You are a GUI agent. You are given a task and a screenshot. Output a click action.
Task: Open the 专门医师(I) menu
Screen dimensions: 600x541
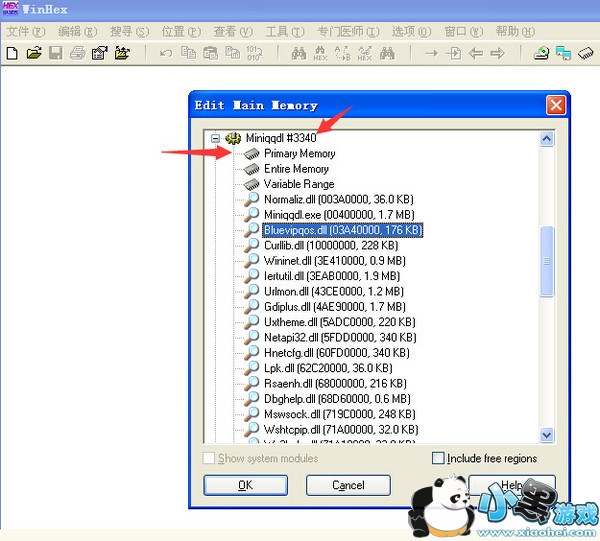348,31
